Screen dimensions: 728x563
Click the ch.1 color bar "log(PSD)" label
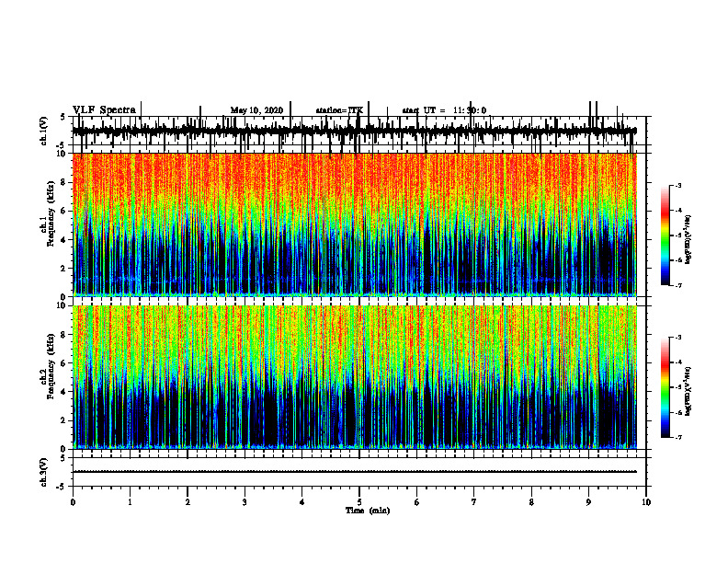tap(688, 239)
